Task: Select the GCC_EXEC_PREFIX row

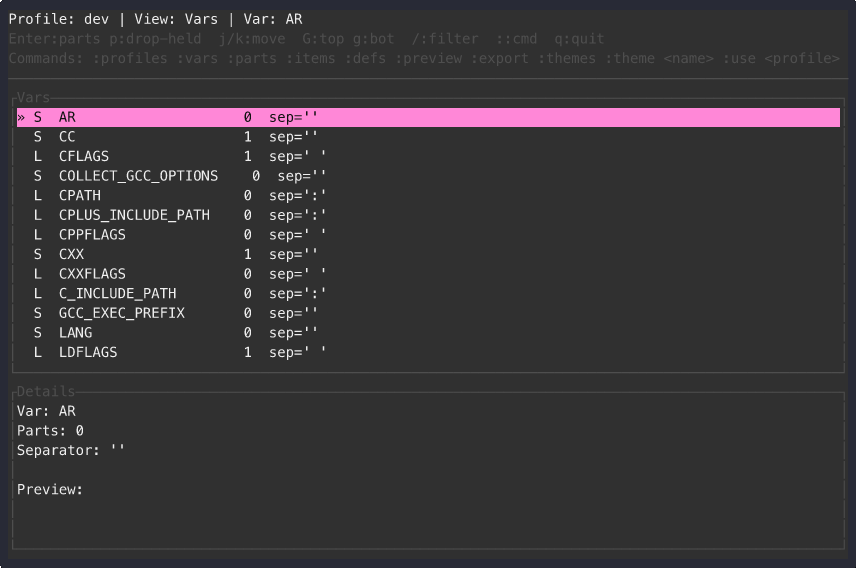Action: [428, 314]
